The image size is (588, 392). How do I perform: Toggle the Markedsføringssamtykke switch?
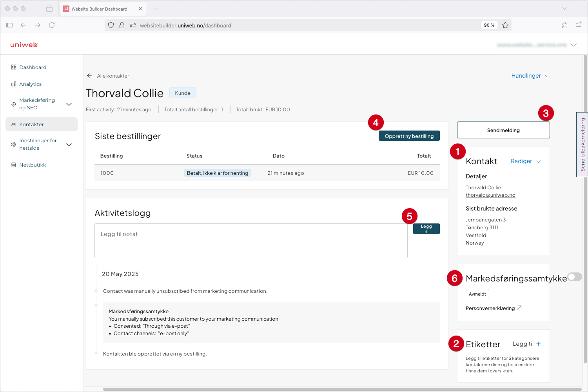(x=575, y=277)
